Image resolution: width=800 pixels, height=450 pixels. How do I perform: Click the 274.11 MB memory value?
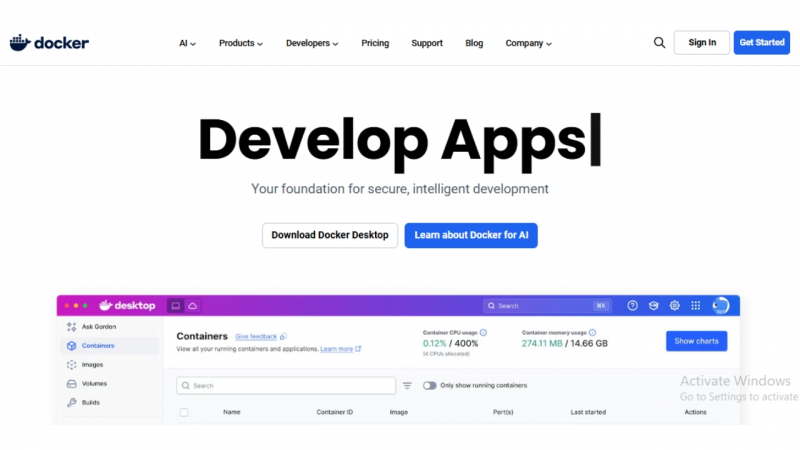click(542, 343)
